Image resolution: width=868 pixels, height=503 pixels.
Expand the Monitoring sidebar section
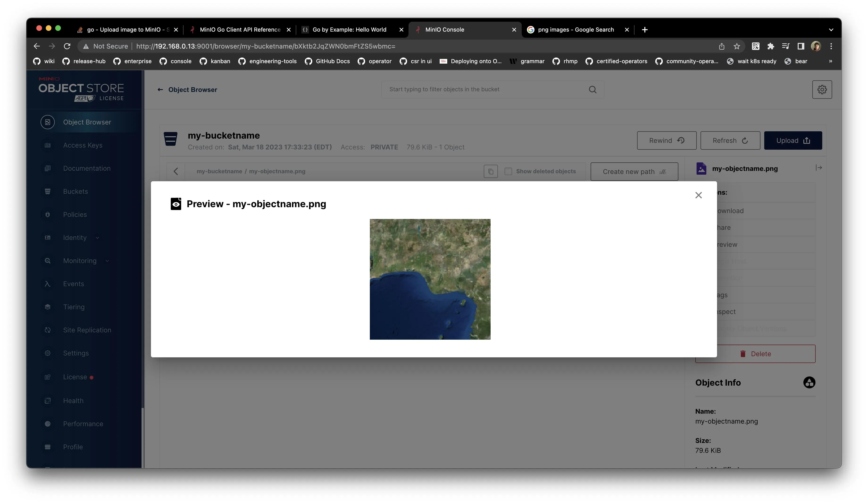pos(79,261)
